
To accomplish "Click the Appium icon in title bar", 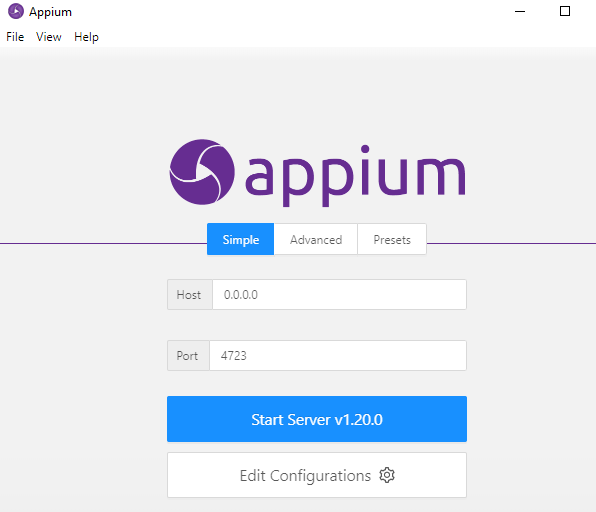I will pyautogui.click(x=16, y=11).
